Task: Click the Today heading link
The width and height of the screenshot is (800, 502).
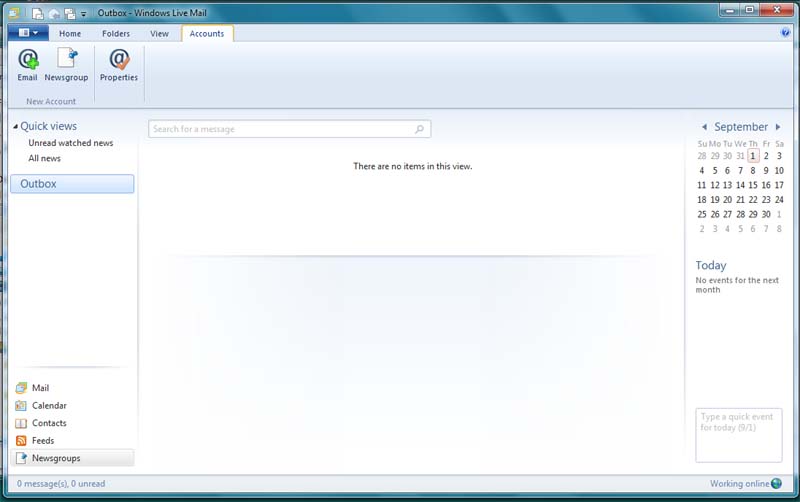Action: (711, 265)
